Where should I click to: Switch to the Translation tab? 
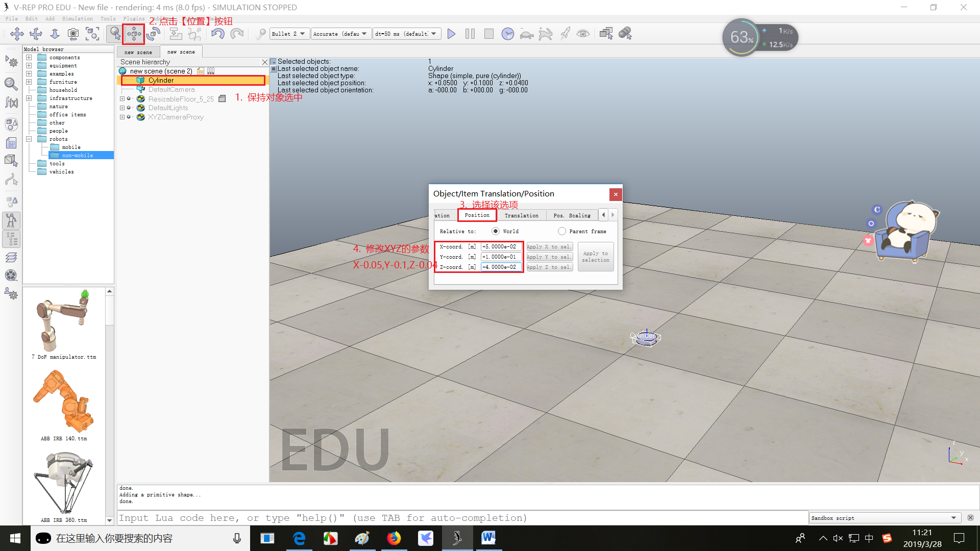[x=521, y=215]
